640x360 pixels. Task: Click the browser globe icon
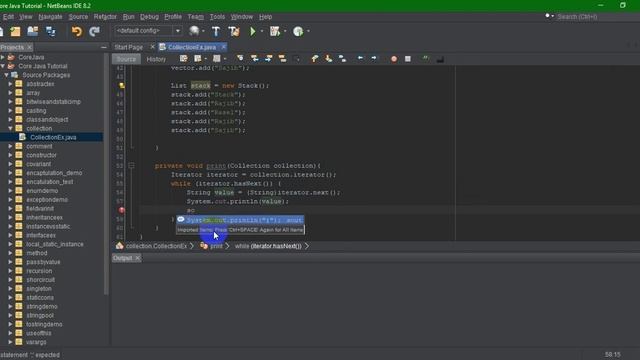(x=194, y=31)
